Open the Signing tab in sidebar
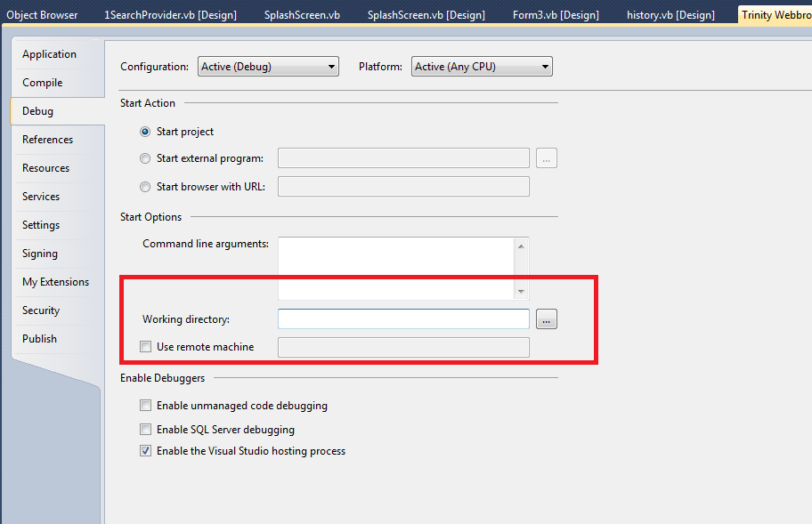Screen dimensions: 812x524 point(40,254)
